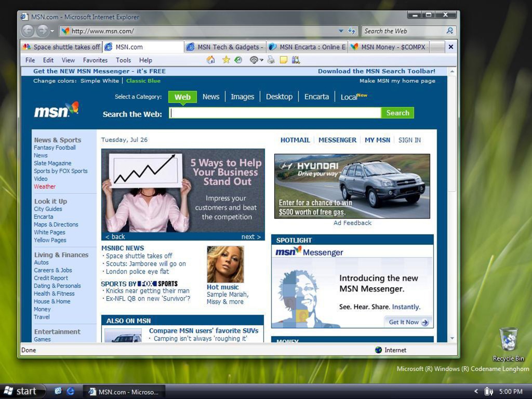Click the Weather link in News & Sports
The image size is (532, 399).
(45, 187)
